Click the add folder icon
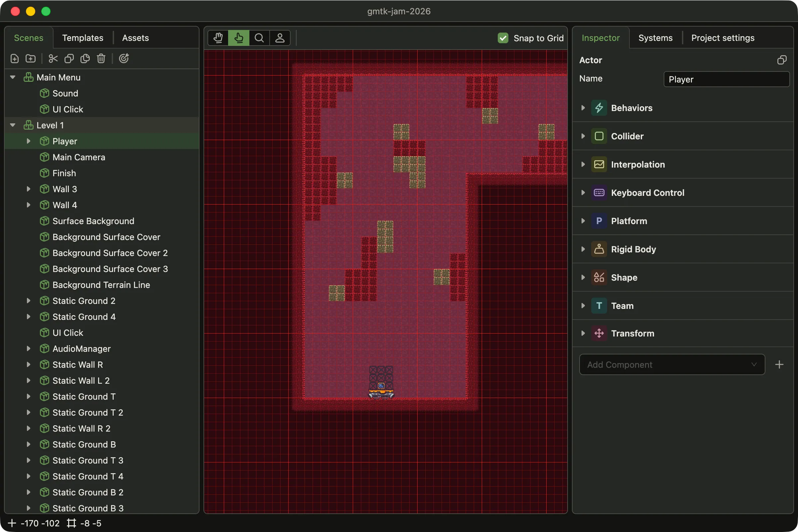 (31, 59)
